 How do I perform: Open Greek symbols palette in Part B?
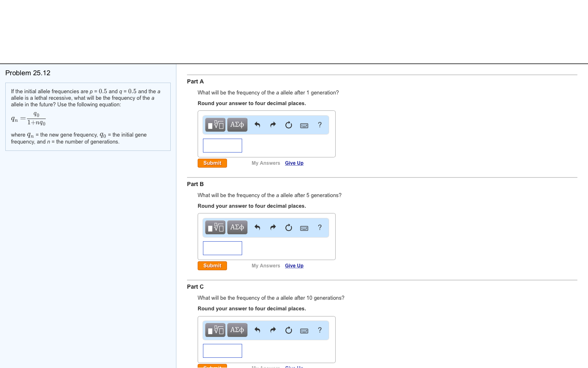coord(237,227)
